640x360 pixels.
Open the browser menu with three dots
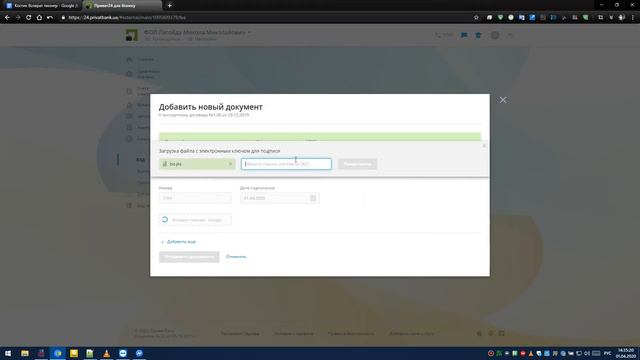coord(633,18)
